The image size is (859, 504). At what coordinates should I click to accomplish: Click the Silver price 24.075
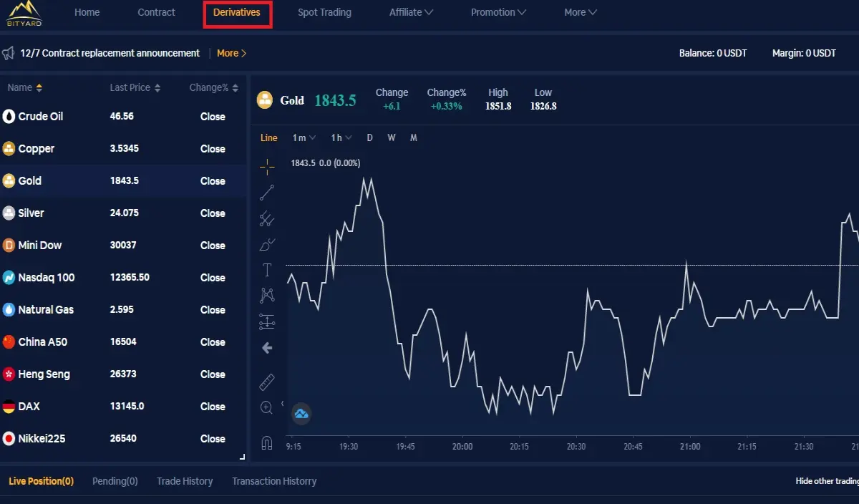pyautogui.click(x=125, y=213)
